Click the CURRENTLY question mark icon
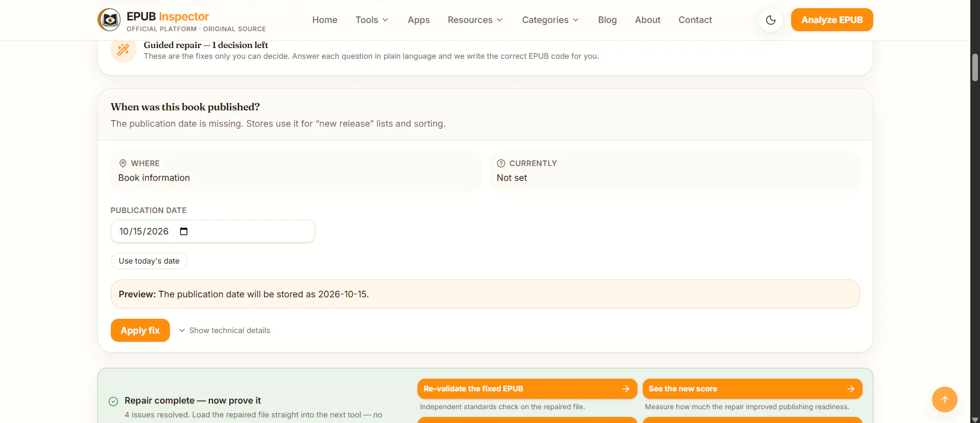980x423 pixels. 501,163
